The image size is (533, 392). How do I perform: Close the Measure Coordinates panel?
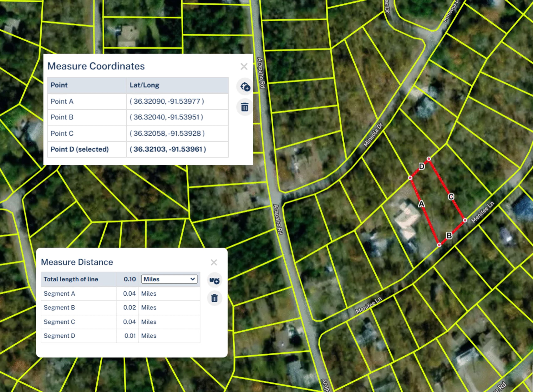coord(244,66)
